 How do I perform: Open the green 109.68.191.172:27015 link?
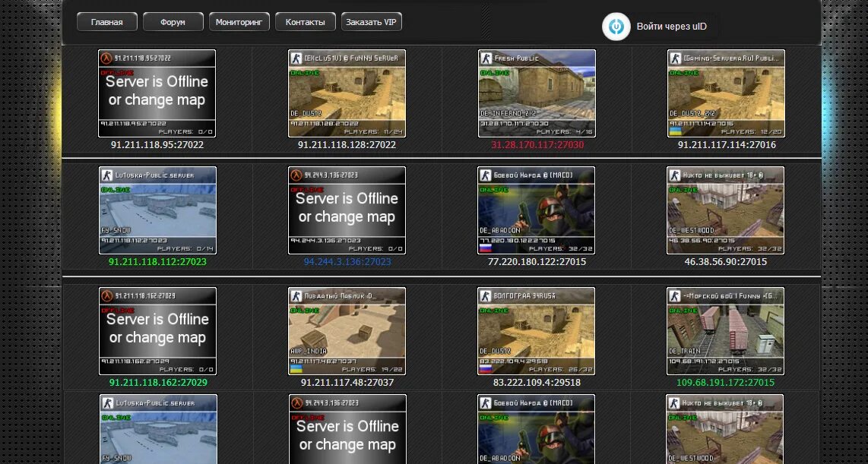(x=726, y=382)
